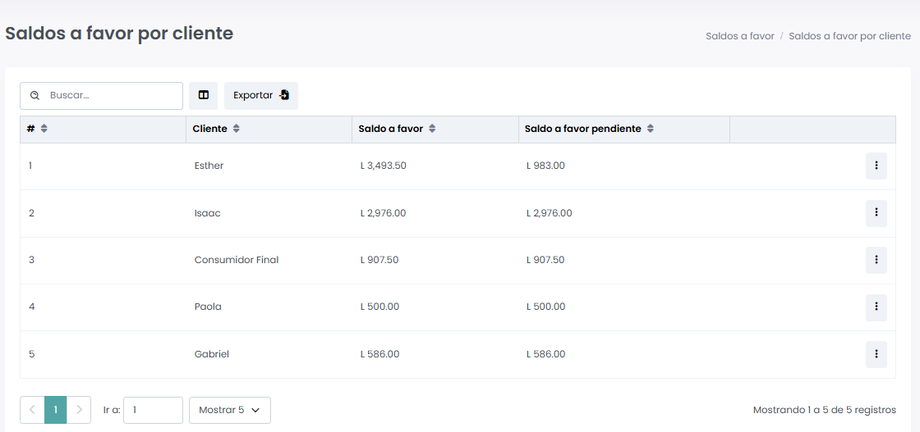Sort table by Saldo a favor
The height and width of the screenshot is (432, 920).
pos(431,129)
